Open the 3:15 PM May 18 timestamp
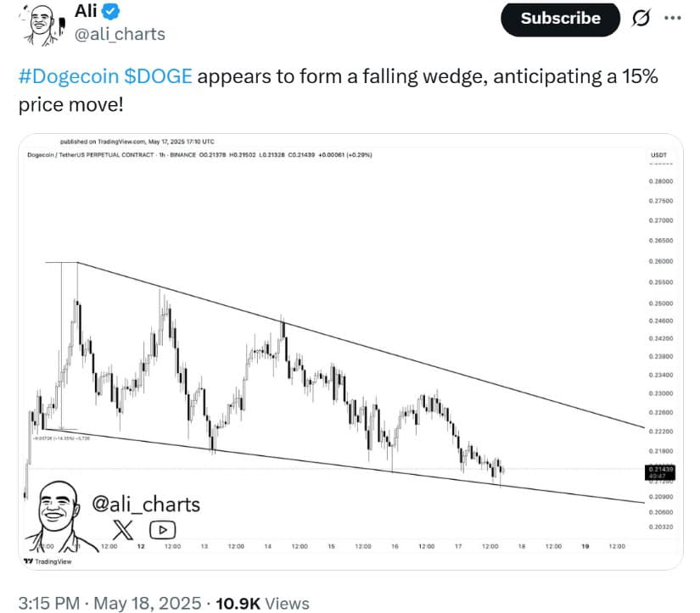The height and width of the screenshot is (613, 700). pyautogui.click(x=106, y=604)
